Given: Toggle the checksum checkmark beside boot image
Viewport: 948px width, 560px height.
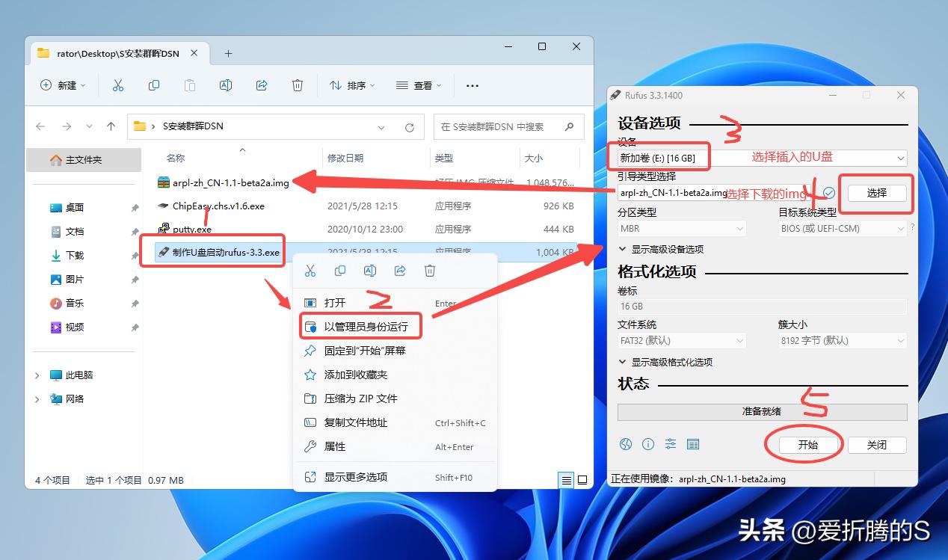Looking at the screenshot, I should tap(828, 192).
